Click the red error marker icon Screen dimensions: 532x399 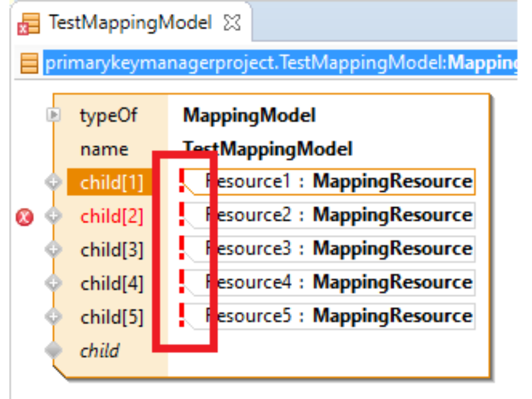tap(24, 217)
